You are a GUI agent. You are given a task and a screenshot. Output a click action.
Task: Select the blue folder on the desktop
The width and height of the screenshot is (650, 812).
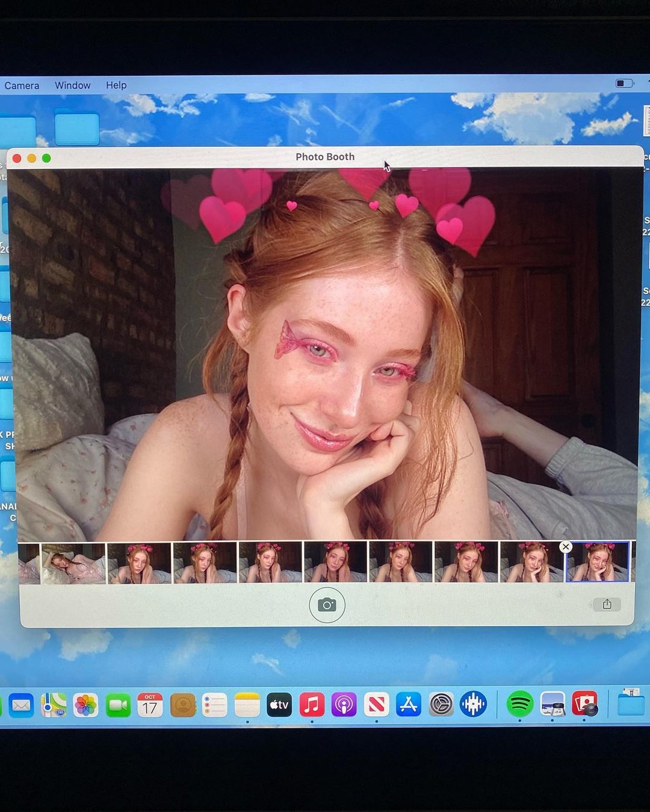tap(77, 128)
